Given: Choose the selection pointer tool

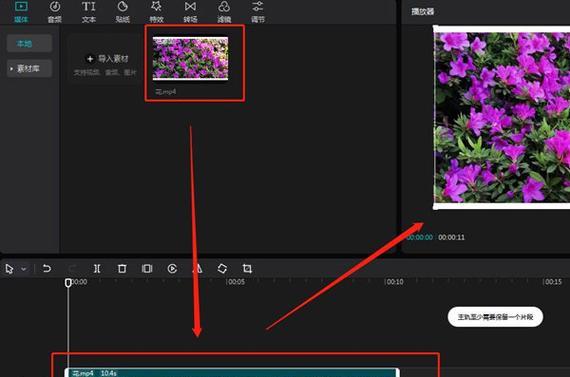Looking at the screenshot, I should coord(9,269).
